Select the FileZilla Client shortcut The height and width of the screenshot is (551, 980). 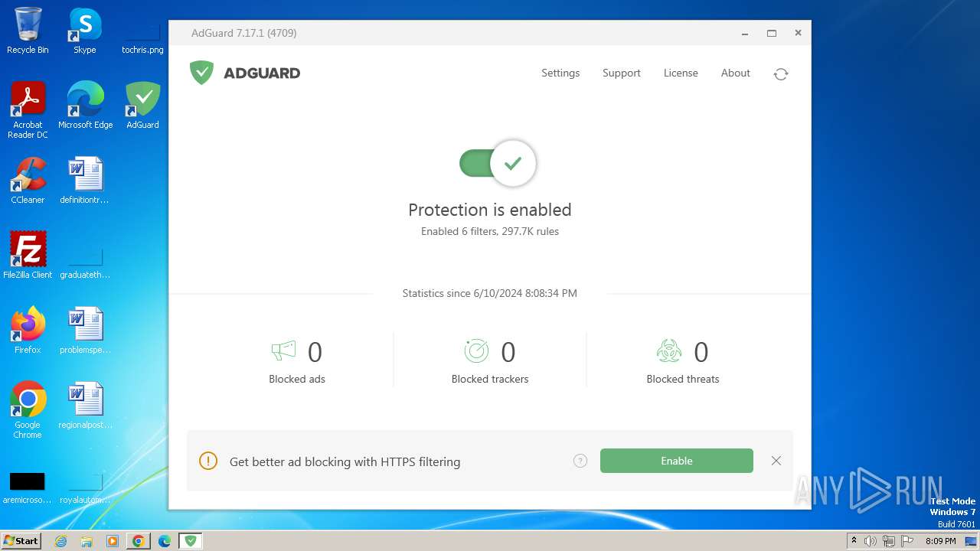coord(28,256)
